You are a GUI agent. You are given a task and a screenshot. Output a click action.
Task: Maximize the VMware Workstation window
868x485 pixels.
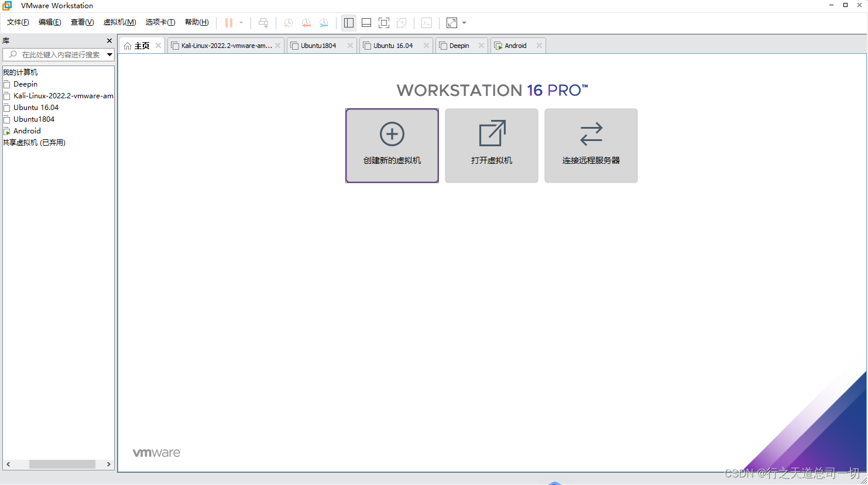(845, 5)
